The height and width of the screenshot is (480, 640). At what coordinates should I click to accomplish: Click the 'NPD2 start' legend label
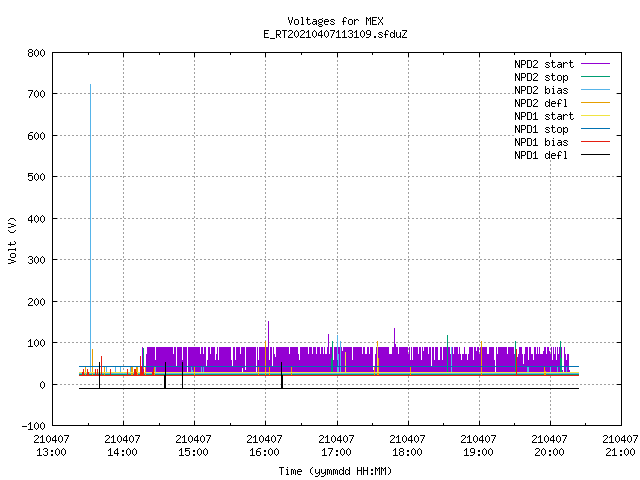point(544,64)
